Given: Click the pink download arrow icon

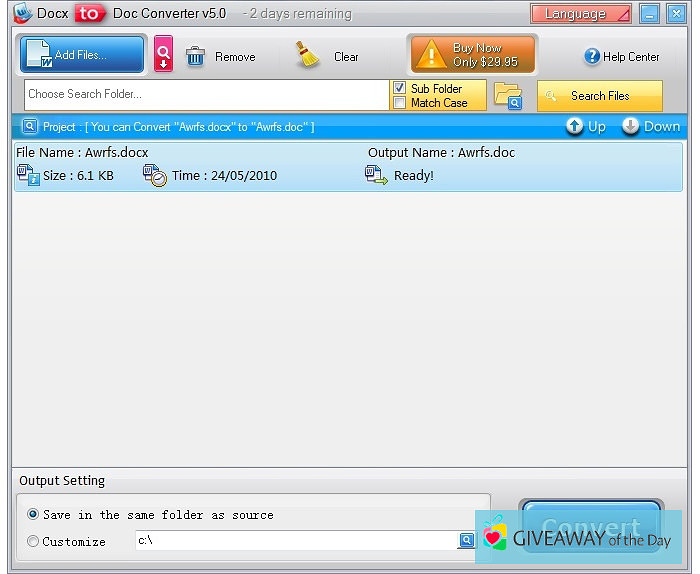Looking at the screenshot, I should [163, 55].
